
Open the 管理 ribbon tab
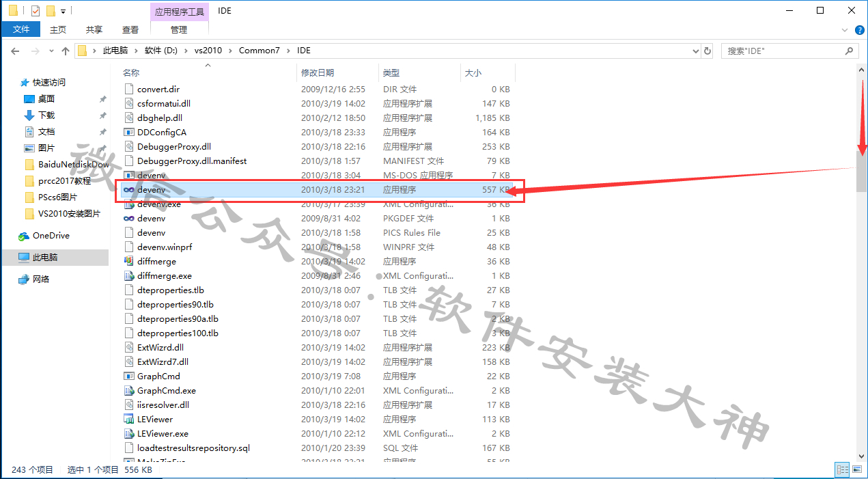tap(179, 29)
